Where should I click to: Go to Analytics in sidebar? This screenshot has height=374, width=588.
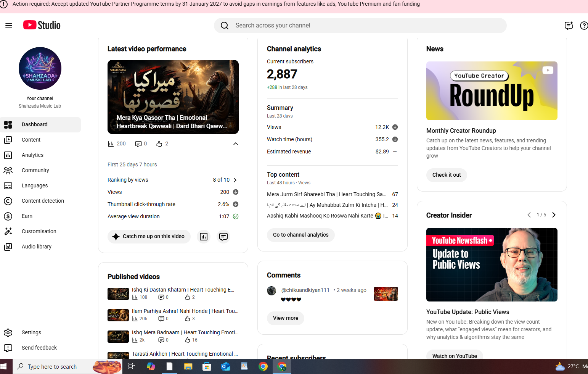[40, 155]
